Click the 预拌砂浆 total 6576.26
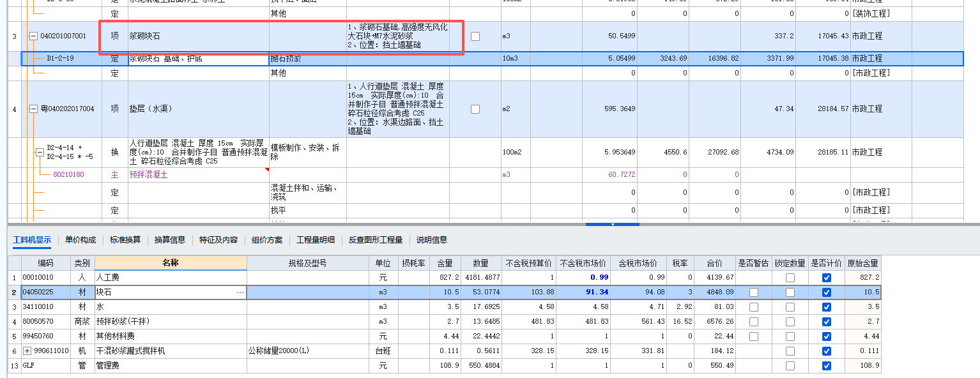Image resolution: width=980 pixels, height=378 pixels. (721, 321)
